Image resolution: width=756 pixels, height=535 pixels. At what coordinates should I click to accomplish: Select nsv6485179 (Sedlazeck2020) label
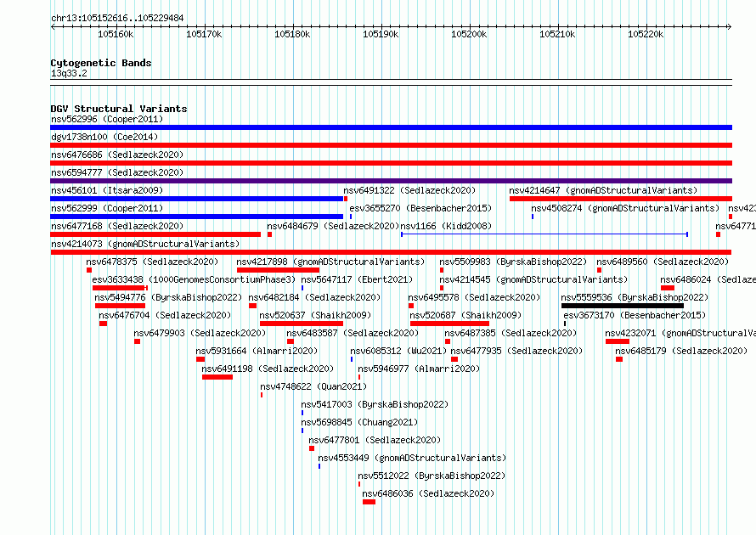click(x=681, y=351)
